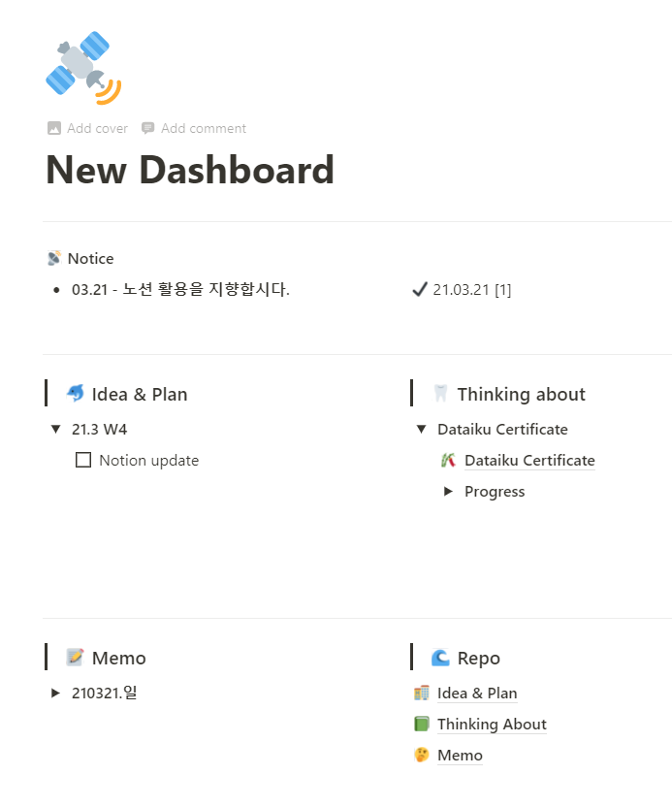Collapse the 21.3 W4 toggle

(55, 429)
